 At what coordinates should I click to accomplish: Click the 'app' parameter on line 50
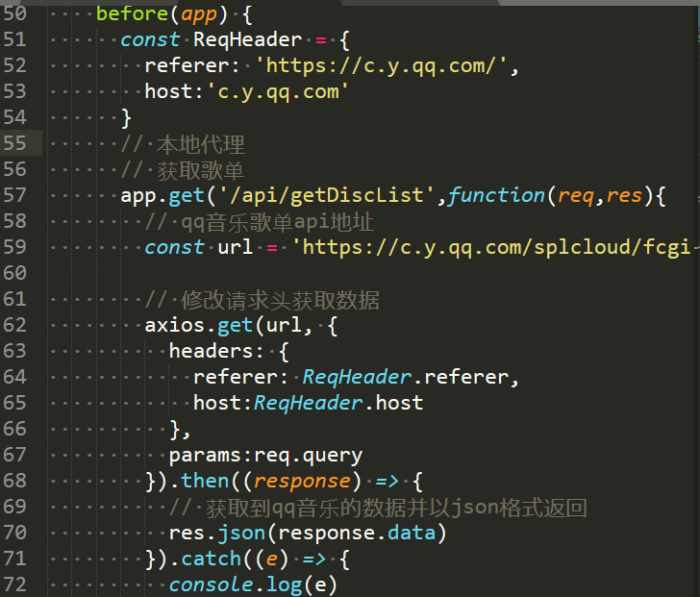click(x=199, y=14)
